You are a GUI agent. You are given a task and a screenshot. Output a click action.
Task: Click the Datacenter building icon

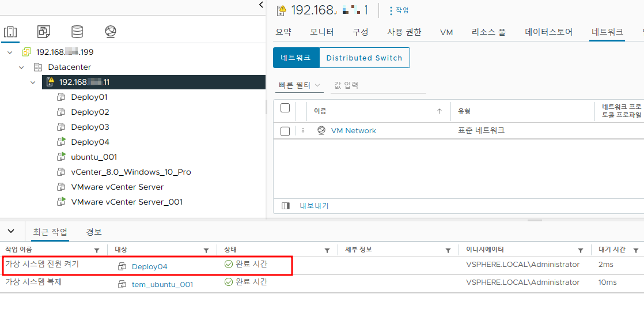pyautogui.click(x=38, y=67)
